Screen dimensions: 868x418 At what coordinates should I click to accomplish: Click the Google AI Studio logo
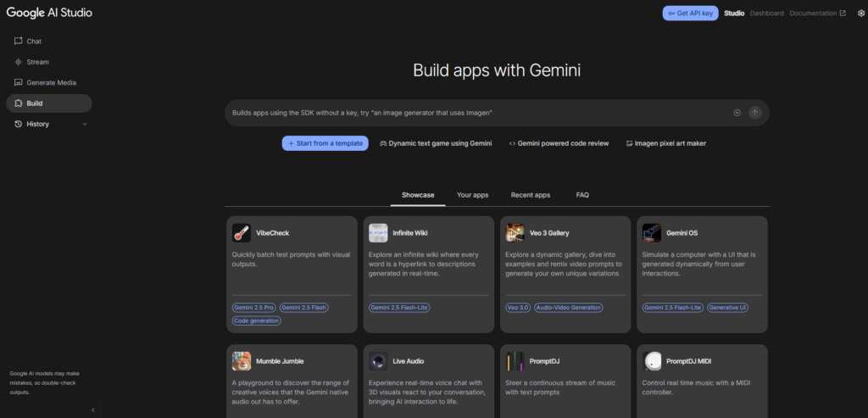tap(49, 13)
